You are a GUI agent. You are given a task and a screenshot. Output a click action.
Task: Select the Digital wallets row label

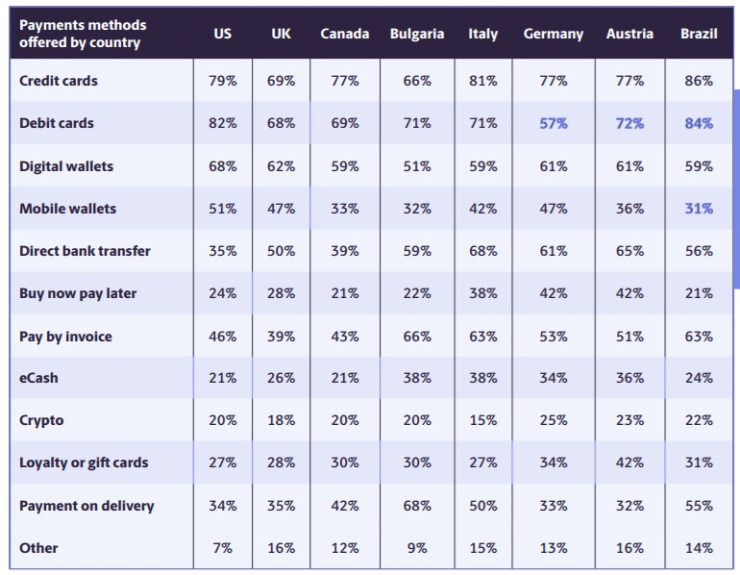coord(66,166)
